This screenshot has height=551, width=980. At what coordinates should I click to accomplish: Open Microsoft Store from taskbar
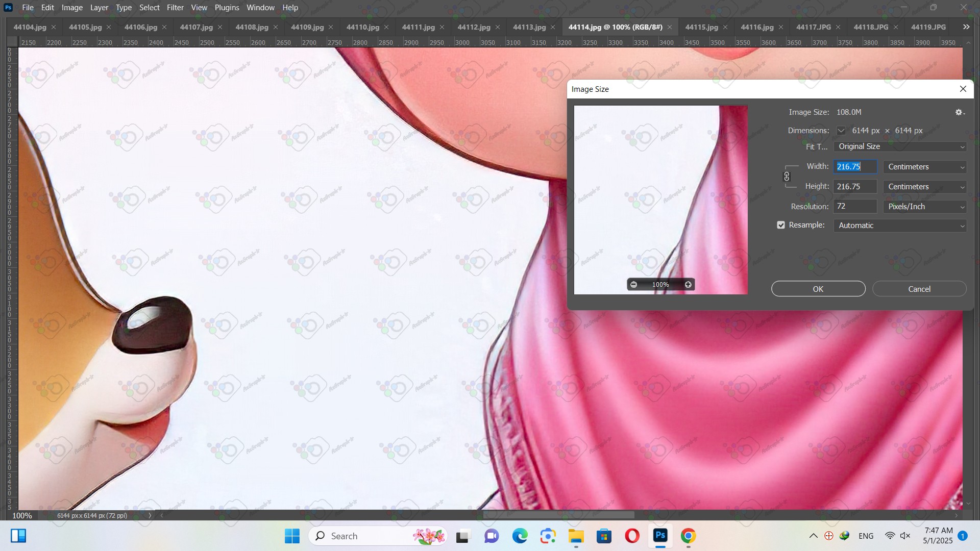(604, 536)
